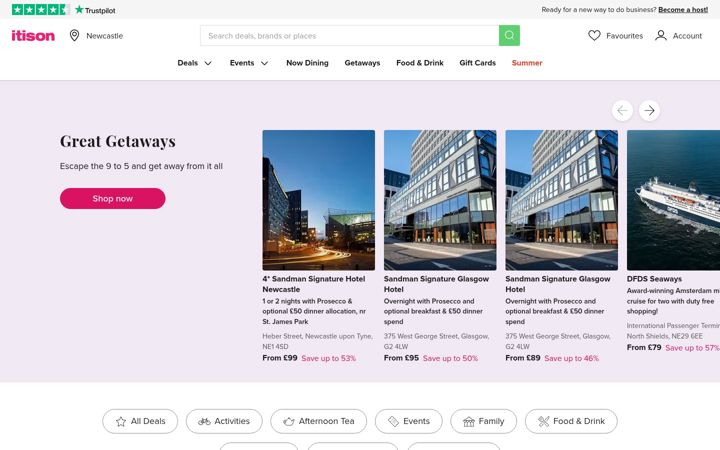Click the Favourites heart icon

click(594, 35)
